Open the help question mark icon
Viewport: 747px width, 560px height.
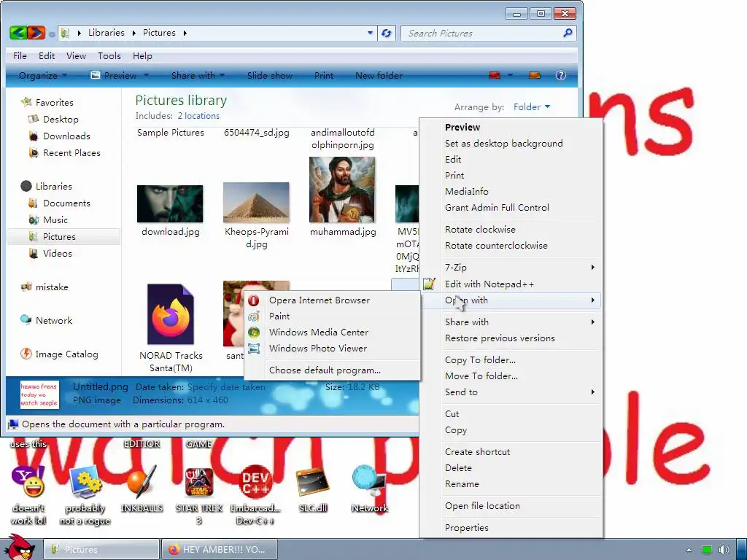point(561,75)
